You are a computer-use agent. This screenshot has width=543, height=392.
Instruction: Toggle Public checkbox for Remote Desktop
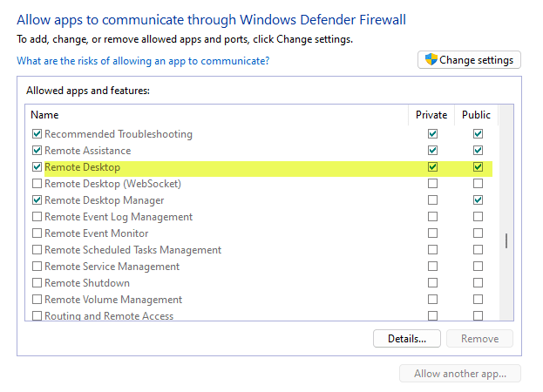[x=478, y=167]
